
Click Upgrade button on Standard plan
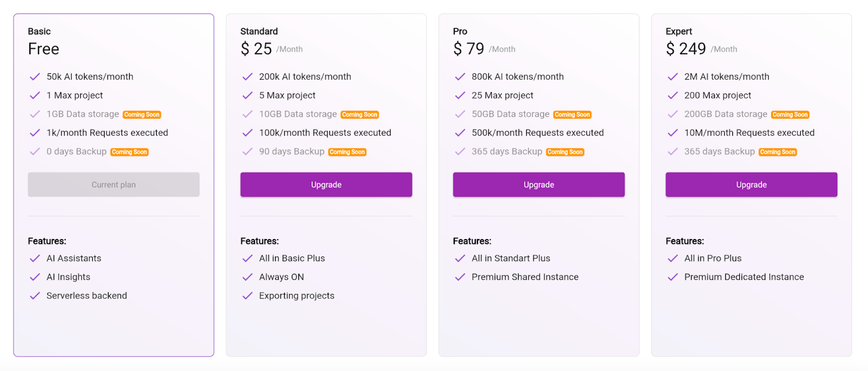click(x=326, y=185)
